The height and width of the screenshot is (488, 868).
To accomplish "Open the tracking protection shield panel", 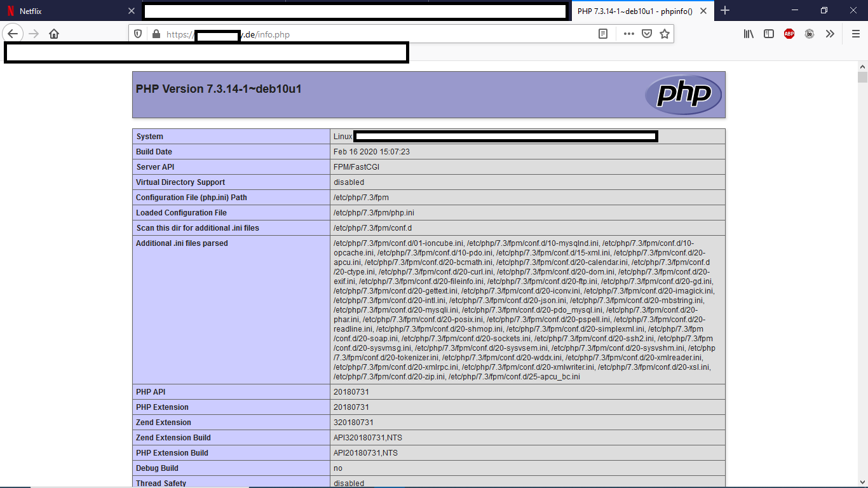I will click(138, 34).
